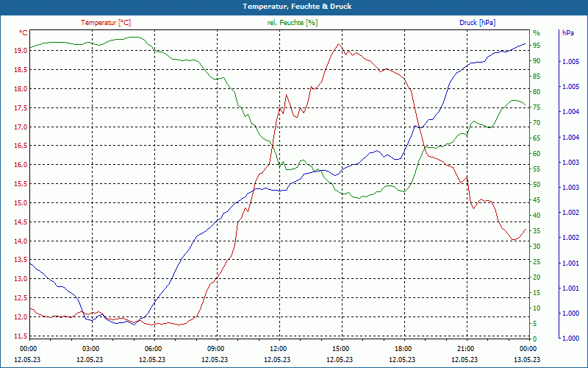Image resolution: width=588 pixels, height=368 pixels.
Task: Select the blue "Druck [hPa]" legend label
Action: click(x=477, y=23)
